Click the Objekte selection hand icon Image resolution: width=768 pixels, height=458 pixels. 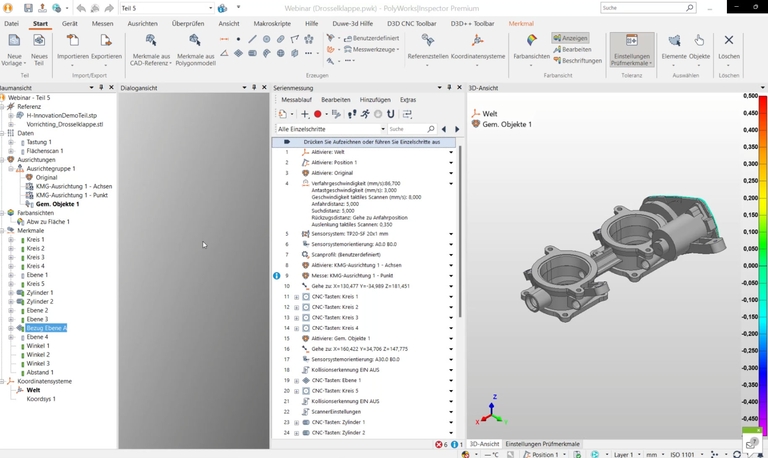[699, 40]
